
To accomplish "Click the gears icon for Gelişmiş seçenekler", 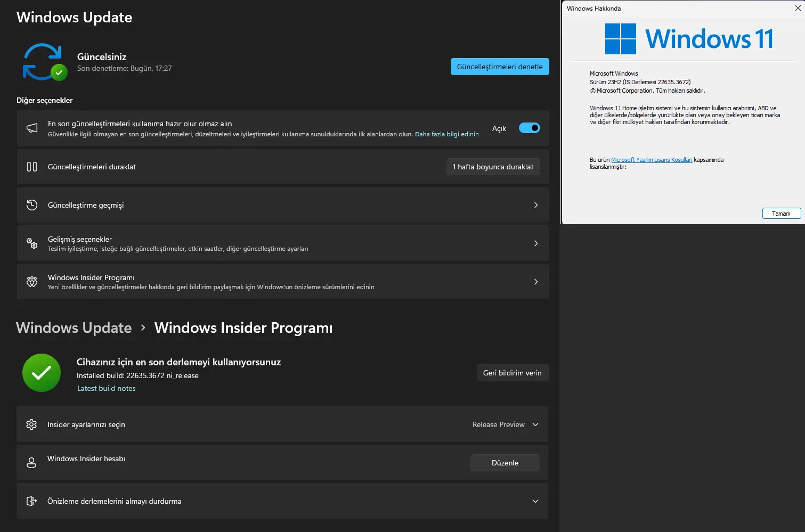I will pos(32,243).
